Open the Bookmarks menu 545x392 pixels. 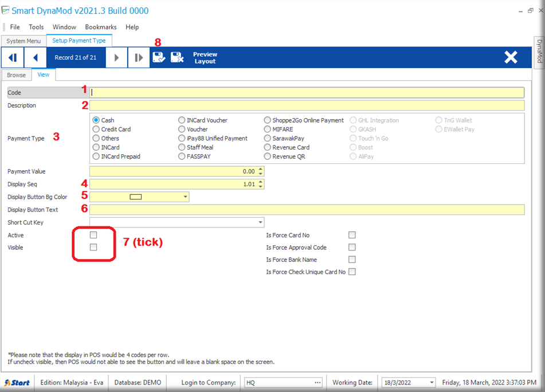100,27
